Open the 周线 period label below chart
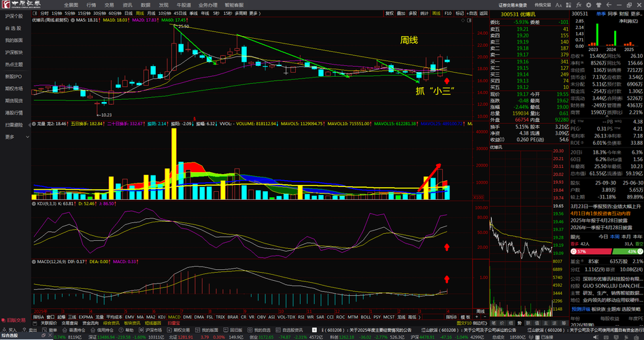Viewport: 644px width, 340px height. pos(479,311)
